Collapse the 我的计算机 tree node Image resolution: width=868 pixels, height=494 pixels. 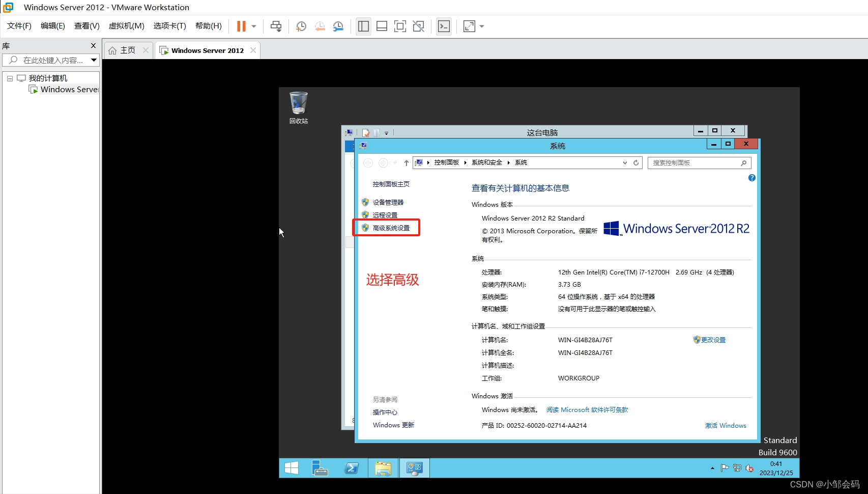[x=10, y=78]
